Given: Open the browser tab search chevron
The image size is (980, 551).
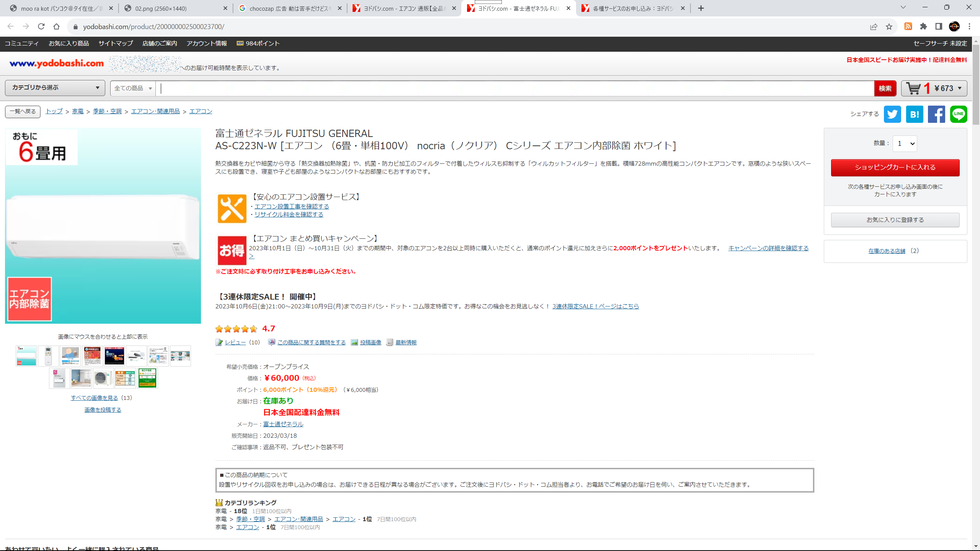Looking at the screenshot, I should click(903, 7).
